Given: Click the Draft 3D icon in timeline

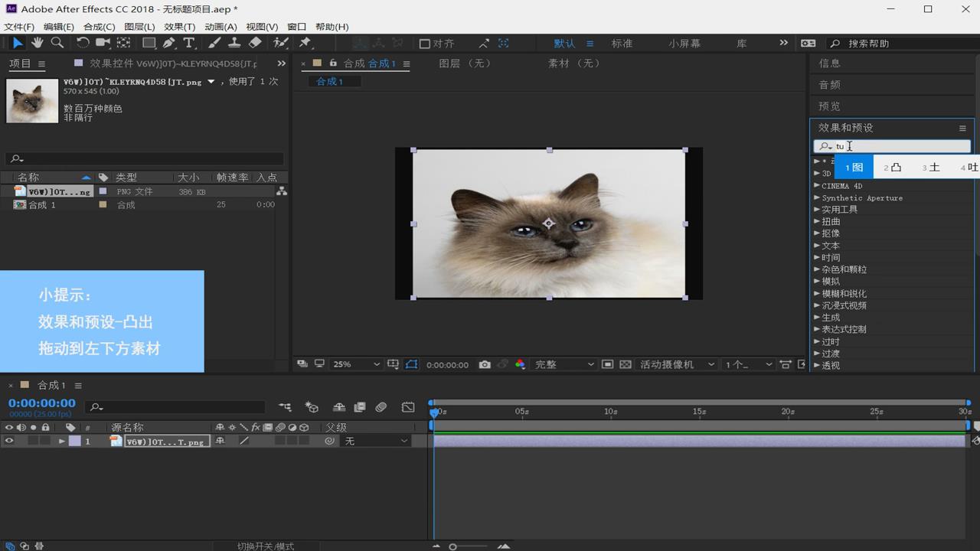Looking at the screenshot, I should pyautogui.click(x=312, y=407).
